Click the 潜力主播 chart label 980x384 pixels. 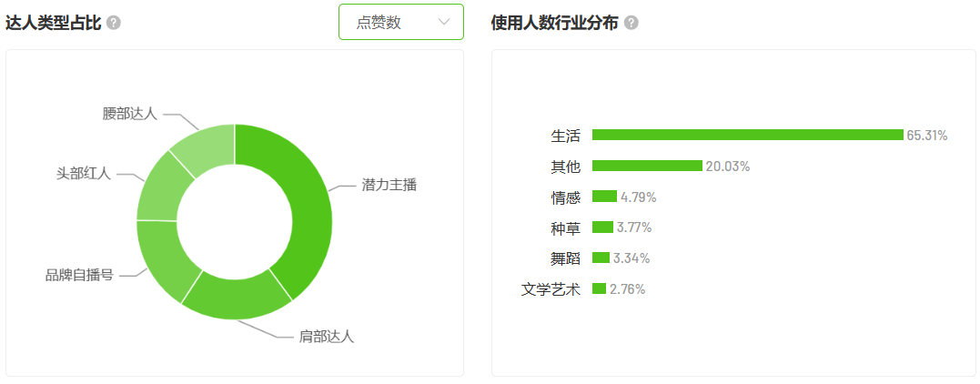coord(389,185)
